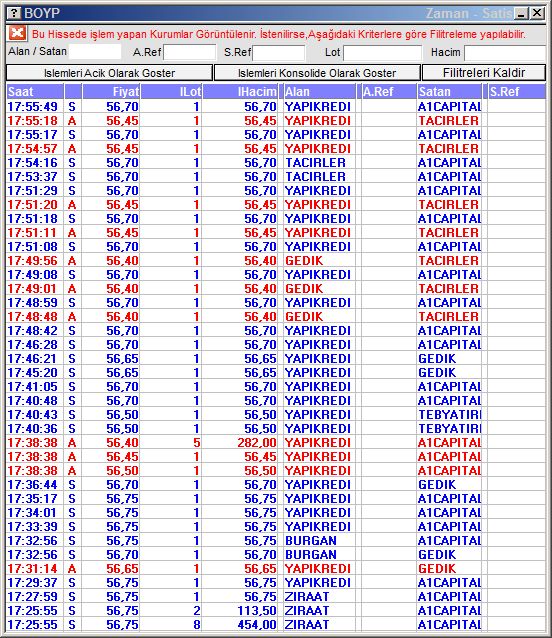
Task: Click YAPIKREDI buyer in 17:49:08 row
Action: coord(318,275)
